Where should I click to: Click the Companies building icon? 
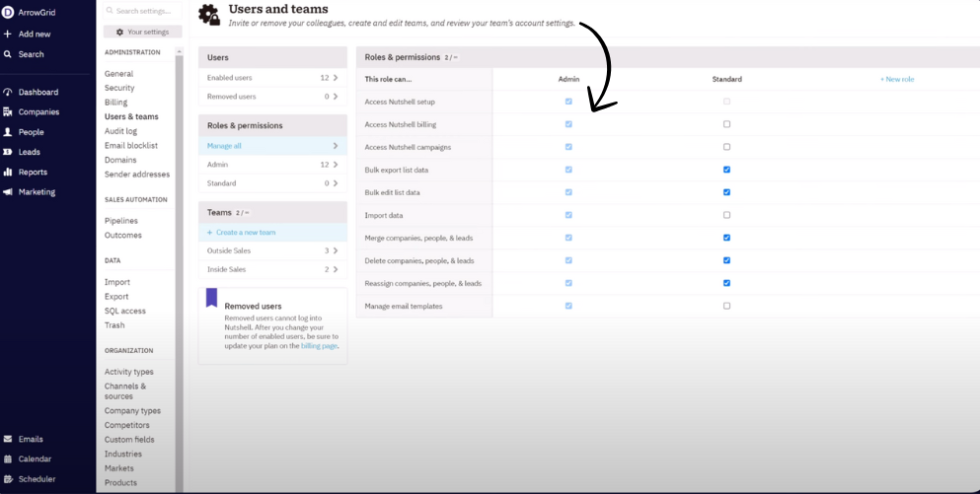click(8, 112)
